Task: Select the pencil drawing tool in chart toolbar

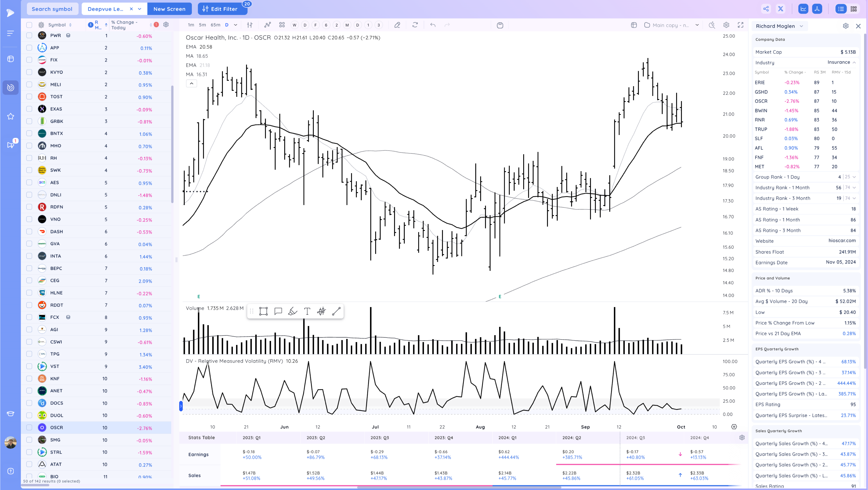Action: click(x=397, y=25)
